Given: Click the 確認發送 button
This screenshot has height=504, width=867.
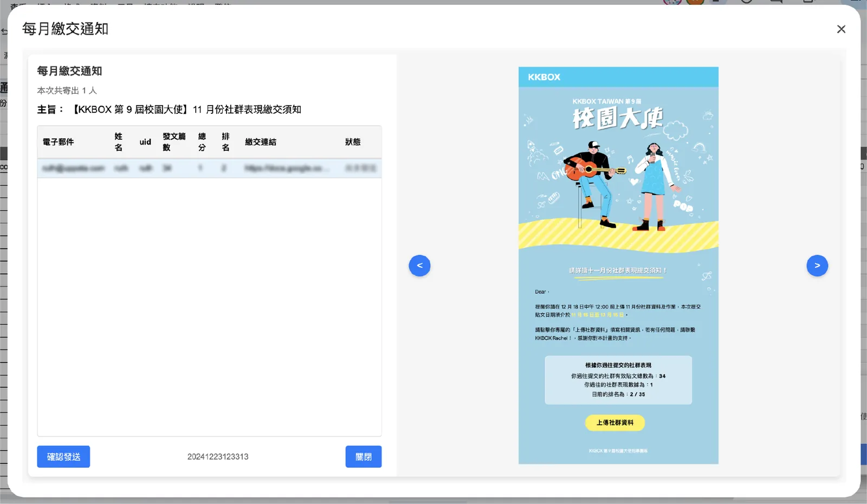Looking at the screenshot, I should (63, 457).
